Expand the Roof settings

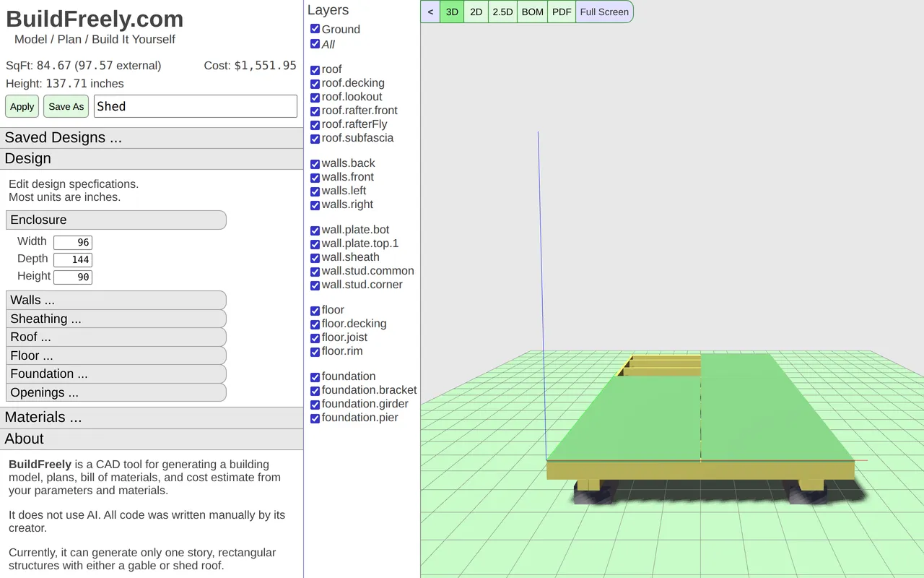(116, 337)
